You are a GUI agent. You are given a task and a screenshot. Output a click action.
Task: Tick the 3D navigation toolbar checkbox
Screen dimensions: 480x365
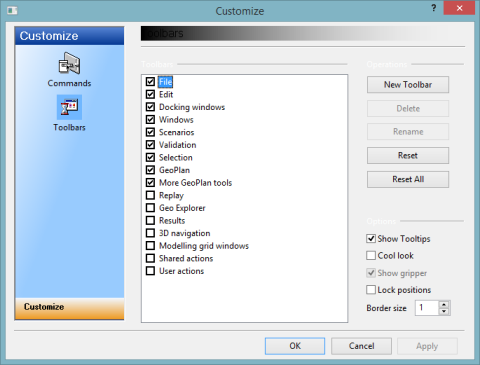coord(150,233)
